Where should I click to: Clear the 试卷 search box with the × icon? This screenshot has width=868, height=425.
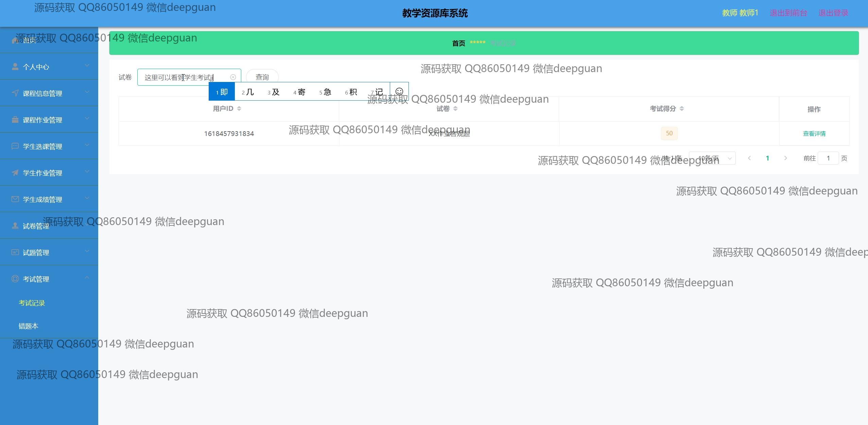(x=233, y=77)
